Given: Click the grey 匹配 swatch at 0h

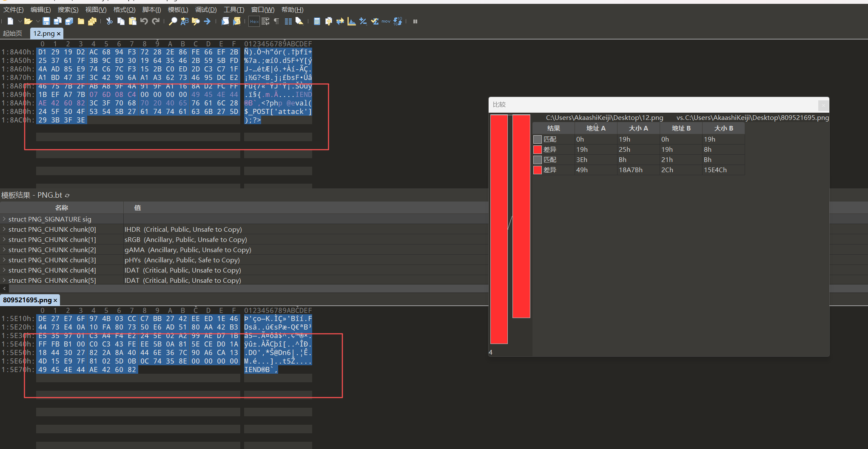Looking at the screenshot, I should pyautogui.click(x=538, y=139).
